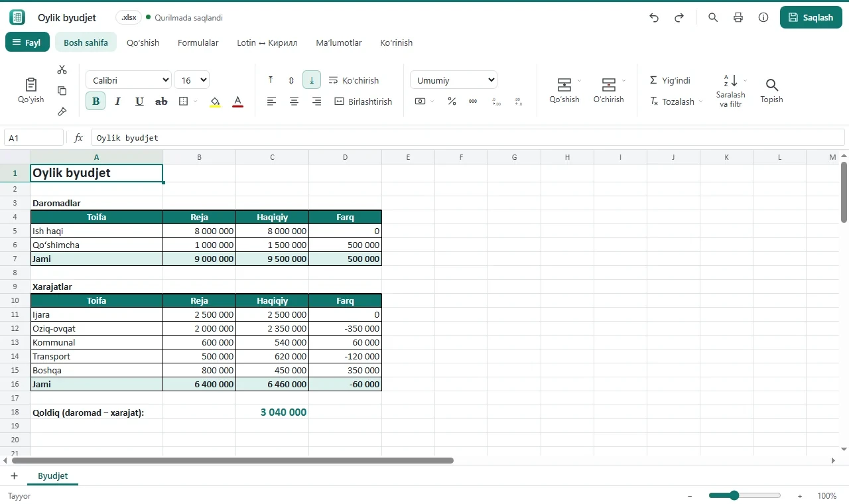
Task: Open print via printer icon
Action: [738, 18]
